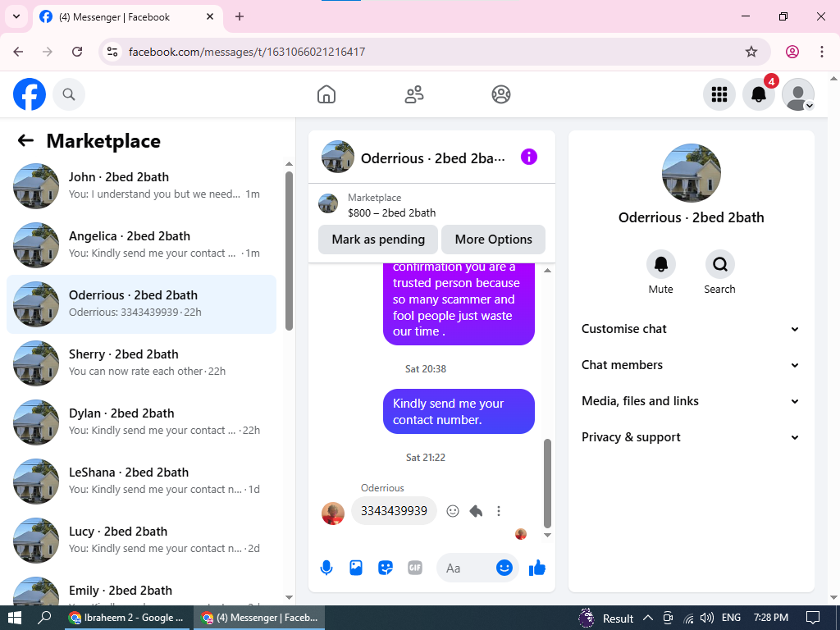The image size is (840, 630).
Task: Open the Windows Start menu
Action: click(x=15, y=618)
